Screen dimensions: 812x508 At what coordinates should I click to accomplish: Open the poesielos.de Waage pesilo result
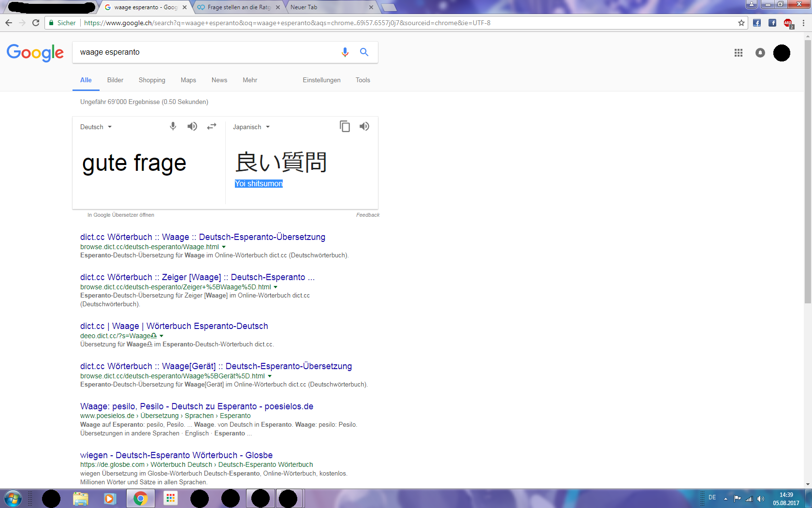pos(196,406)
